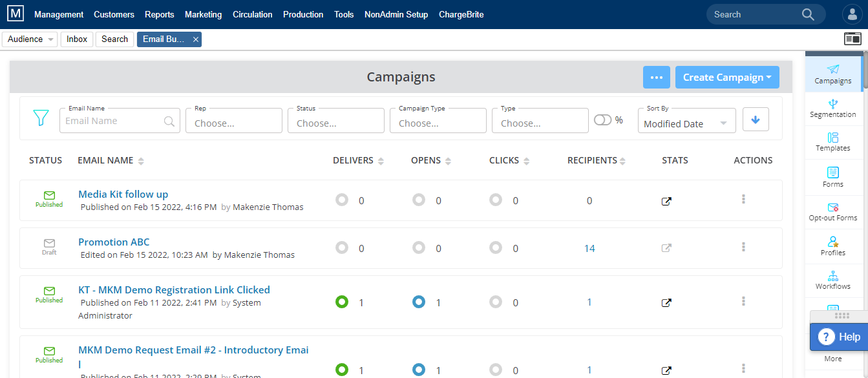Open the Status filter dropdown
The height and width of the screenshot is (378, 868).
(336, 121)
